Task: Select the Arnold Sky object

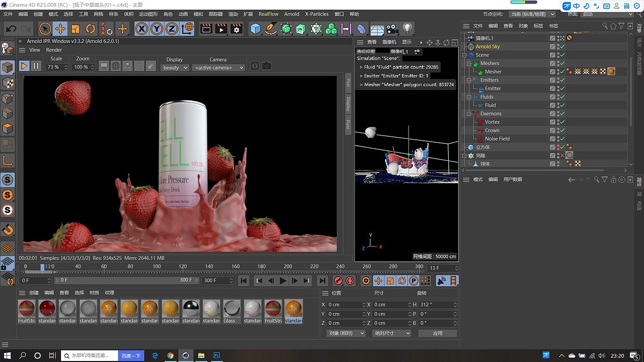Action: (x=488, y=47)
